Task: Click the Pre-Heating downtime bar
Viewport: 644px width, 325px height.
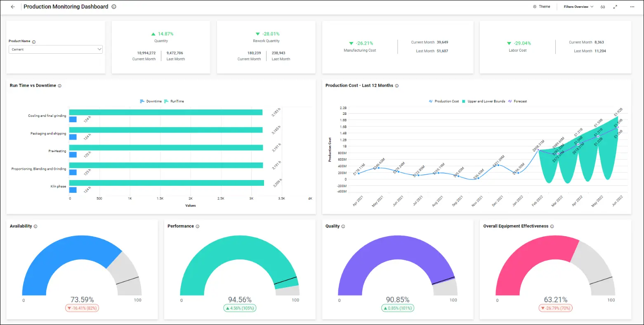Action: [x=73, y=155]
